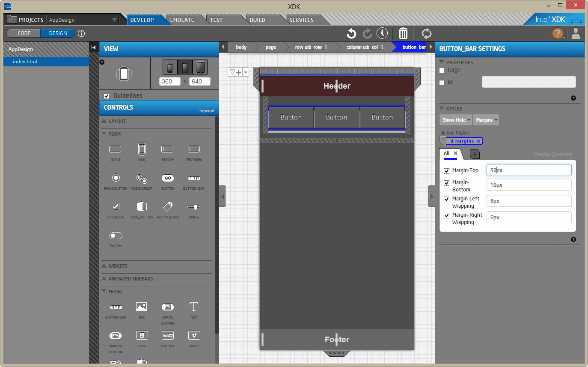Open the orange help question icon

(558, 33)
